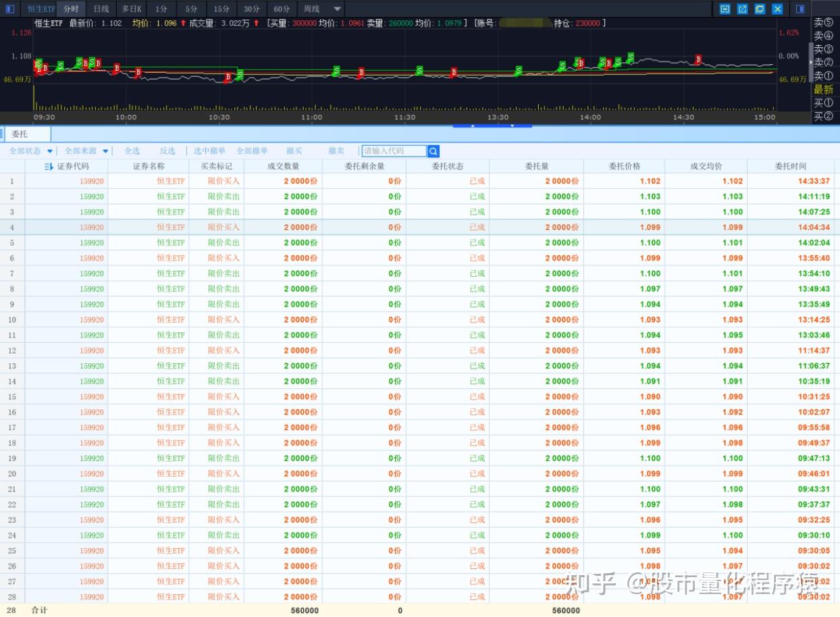Switch to the 日线 chart tab
This screenshot has width=840, height=617.
click(101, 9)
